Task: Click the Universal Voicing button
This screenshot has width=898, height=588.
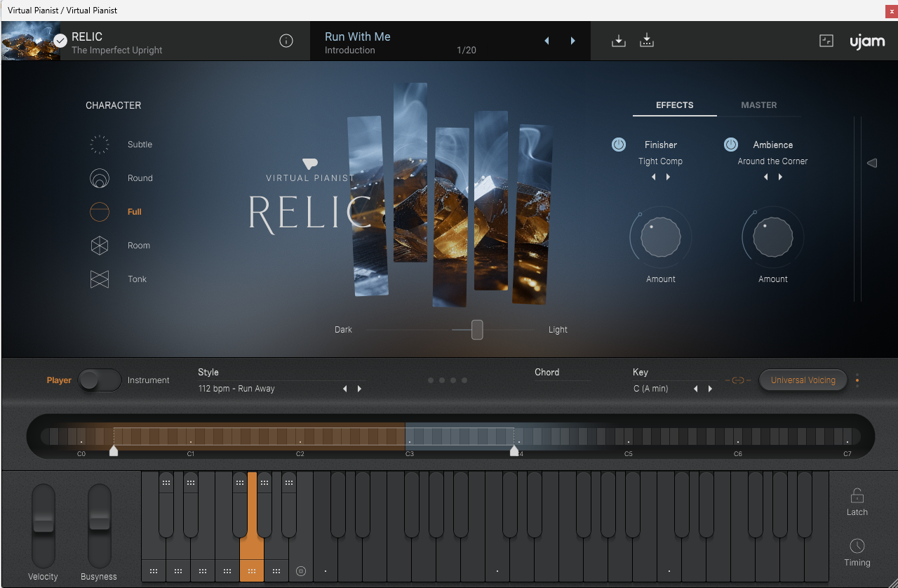Action: point(803,380)
